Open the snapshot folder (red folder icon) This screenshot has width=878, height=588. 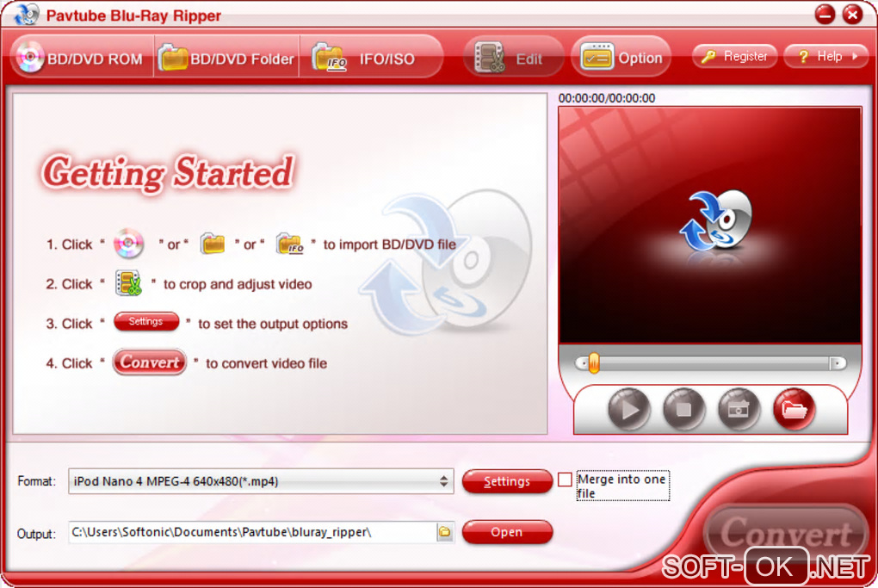point(794,409)
